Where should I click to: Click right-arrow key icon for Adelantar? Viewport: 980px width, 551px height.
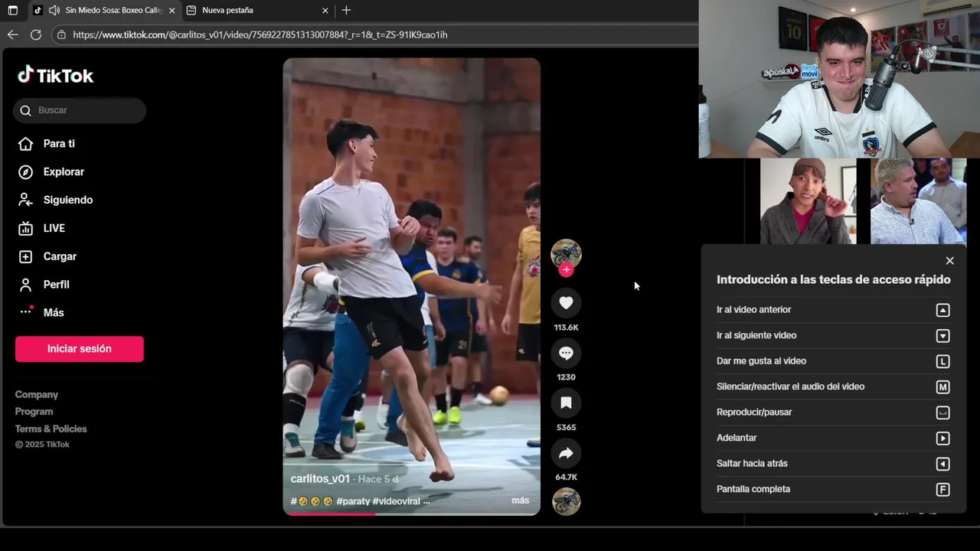[943, 439]
